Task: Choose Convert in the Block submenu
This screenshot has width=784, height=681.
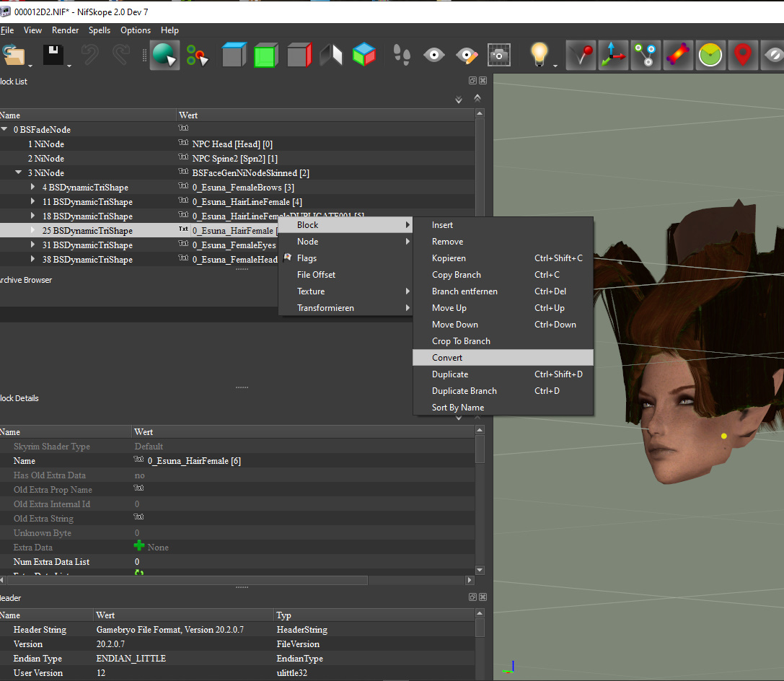Action: pyautogui.click(x=447, y=358)
